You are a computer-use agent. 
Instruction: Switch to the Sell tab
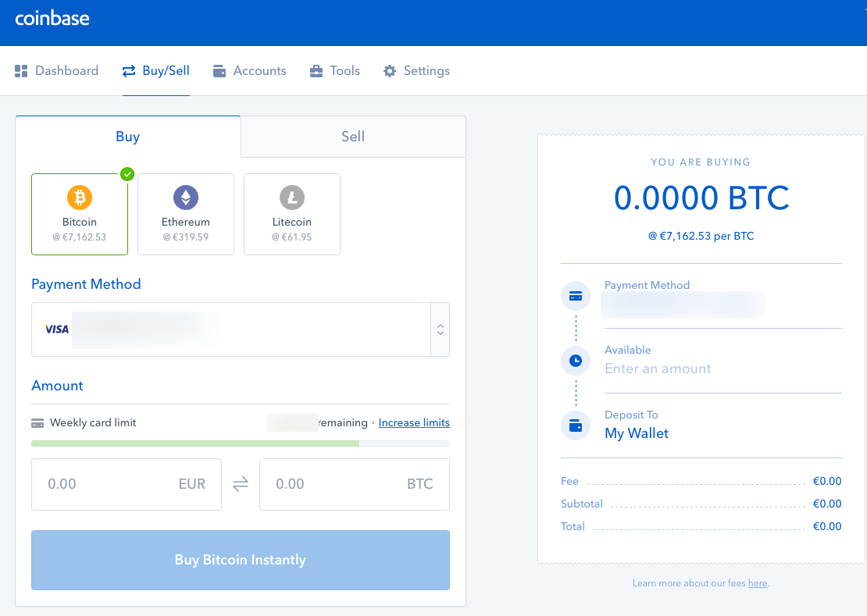(x=353, y=137)
